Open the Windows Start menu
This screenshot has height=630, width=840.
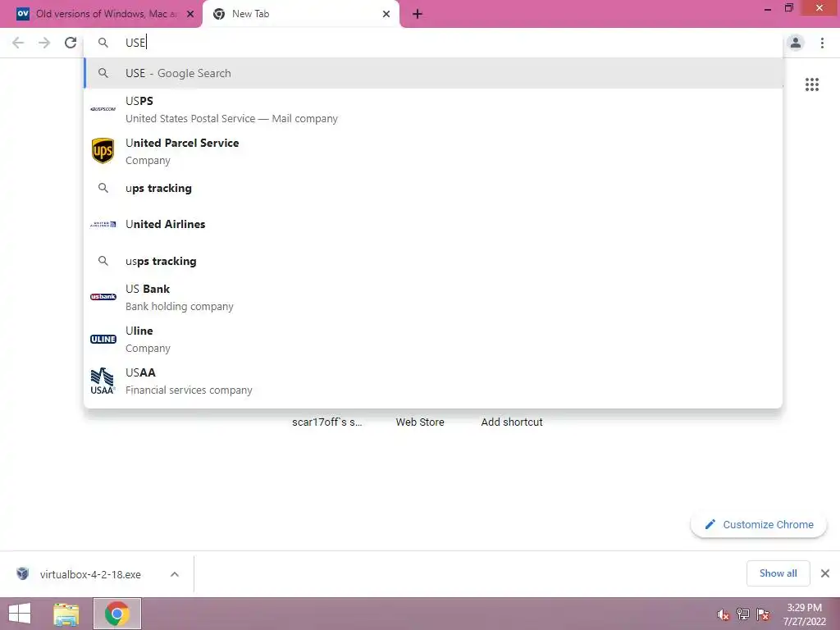tap(20, 614)
